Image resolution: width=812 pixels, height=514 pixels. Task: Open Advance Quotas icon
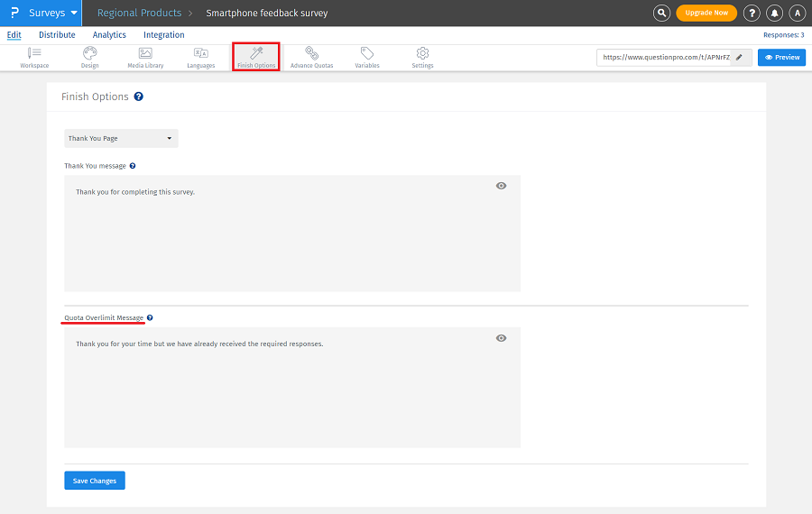tap(311, 57)
